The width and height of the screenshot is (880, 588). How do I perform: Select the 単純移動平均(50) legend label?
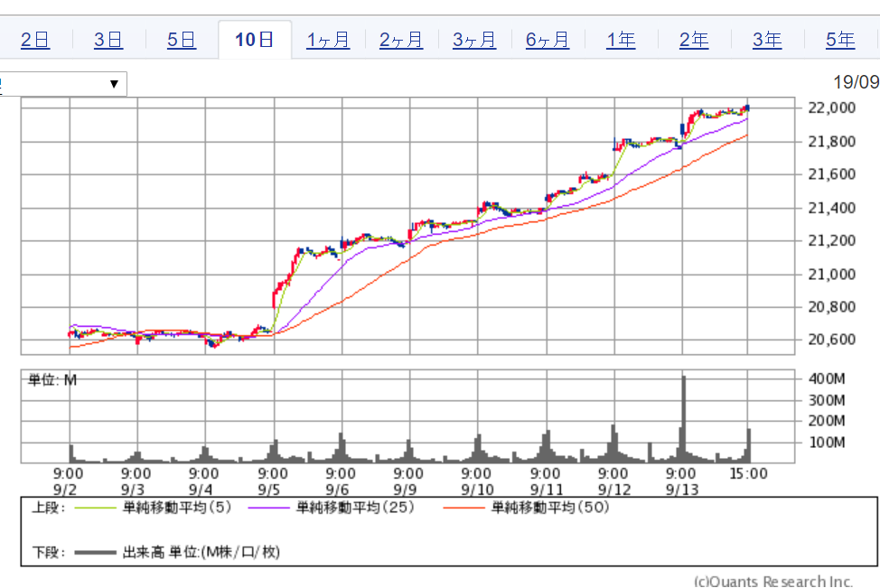[x=550, y=508]
